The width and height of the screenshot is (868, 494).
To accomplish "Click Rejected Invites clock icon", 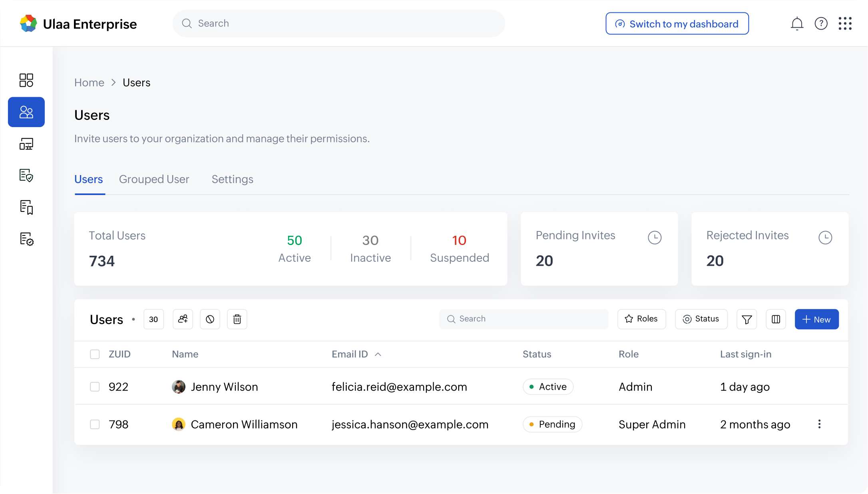I will (x=825, y=237).
